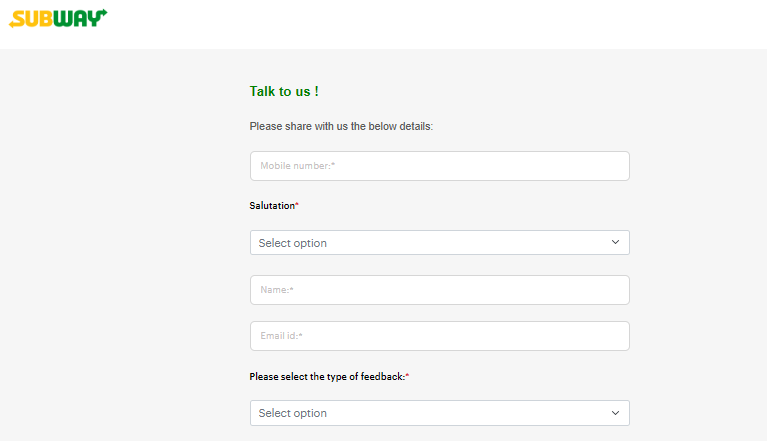This screenshot has height=441, width=767.
Task: Expand the type of feedback select box
Action: click(439, 413)
